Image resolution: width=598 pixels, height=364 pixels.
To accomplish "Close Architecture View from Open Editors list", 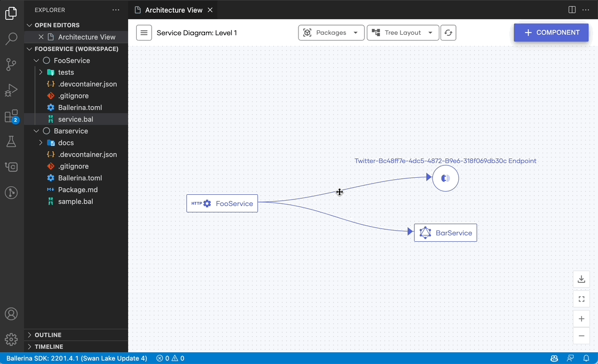I will pos(41,37).
